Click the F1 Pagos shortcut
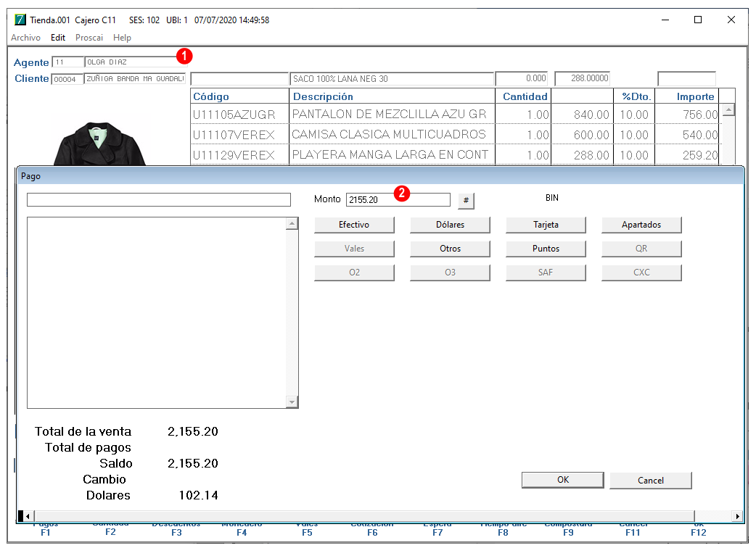 (x=45, y=530)
